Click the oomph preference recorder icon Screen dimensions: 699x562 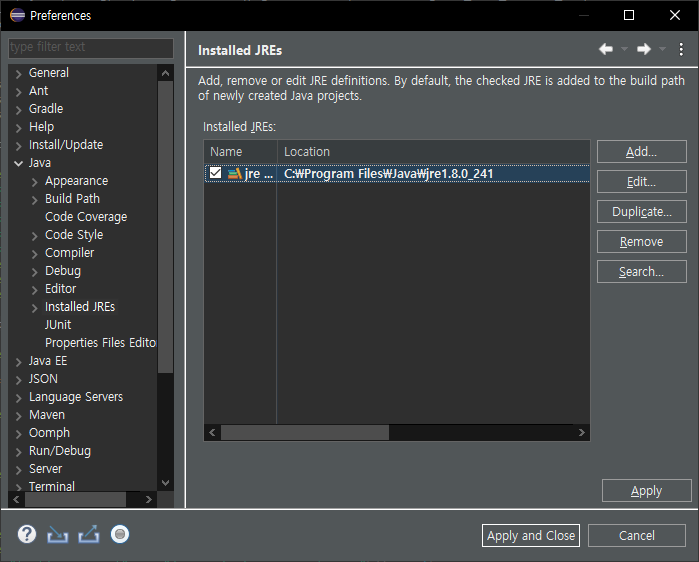pos(120,534)
